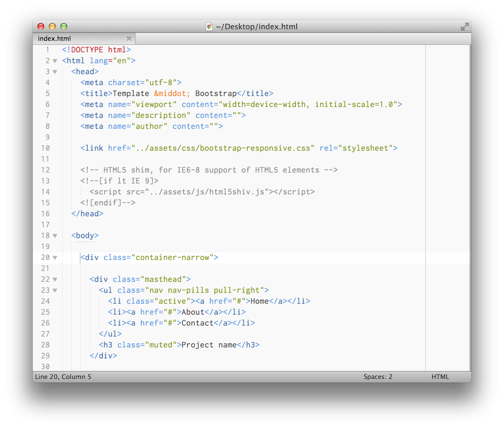Collapse the nav-pills ul at line 23
This screenshot has width=504, height=428.
click(x=55, y=290)
